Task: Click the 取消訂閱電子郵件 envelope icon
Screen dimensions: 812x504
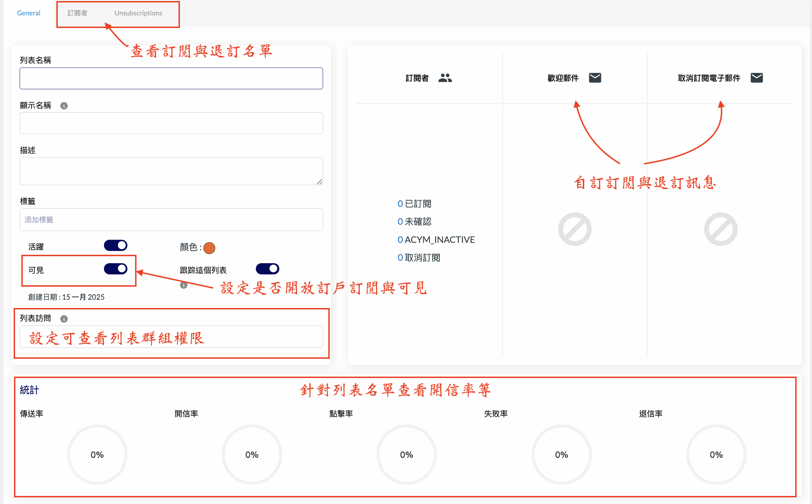Action: (x=757, y=78)
